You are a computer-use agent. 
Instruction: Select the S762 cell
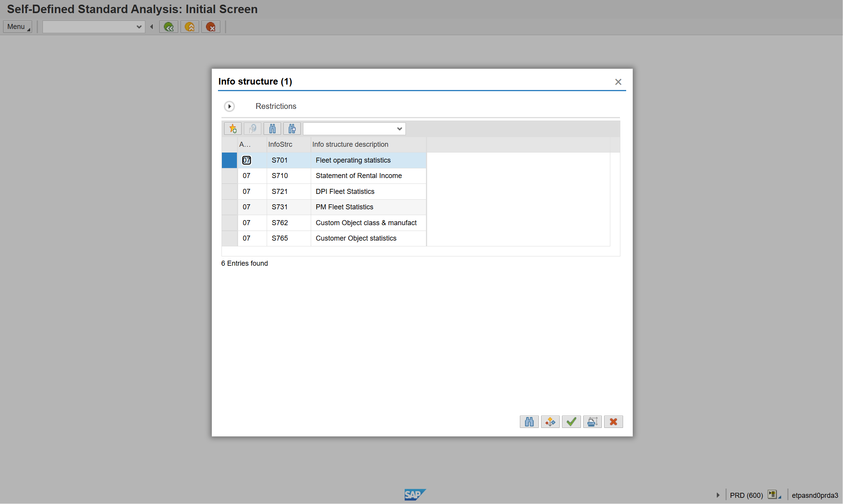tap(289, 223)
